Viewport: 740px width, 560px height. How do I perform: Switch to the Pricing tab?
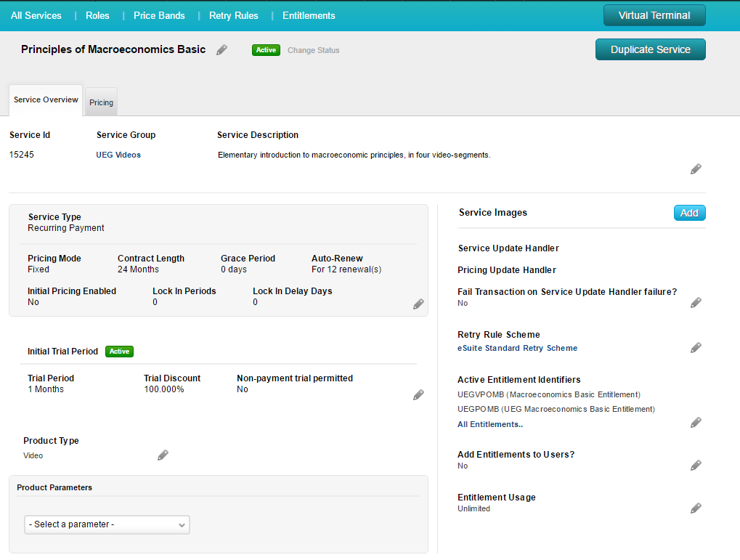click(101, 102)
